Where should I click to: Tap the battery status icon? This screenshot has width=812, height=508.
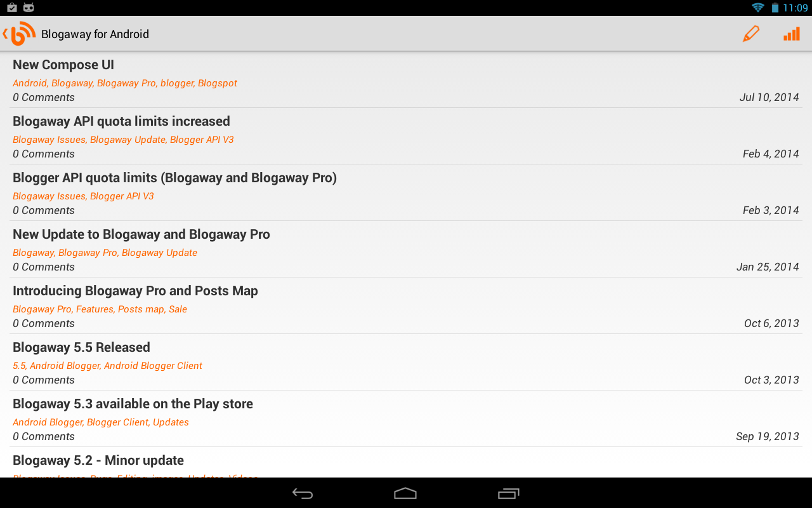tap(775, 8)
